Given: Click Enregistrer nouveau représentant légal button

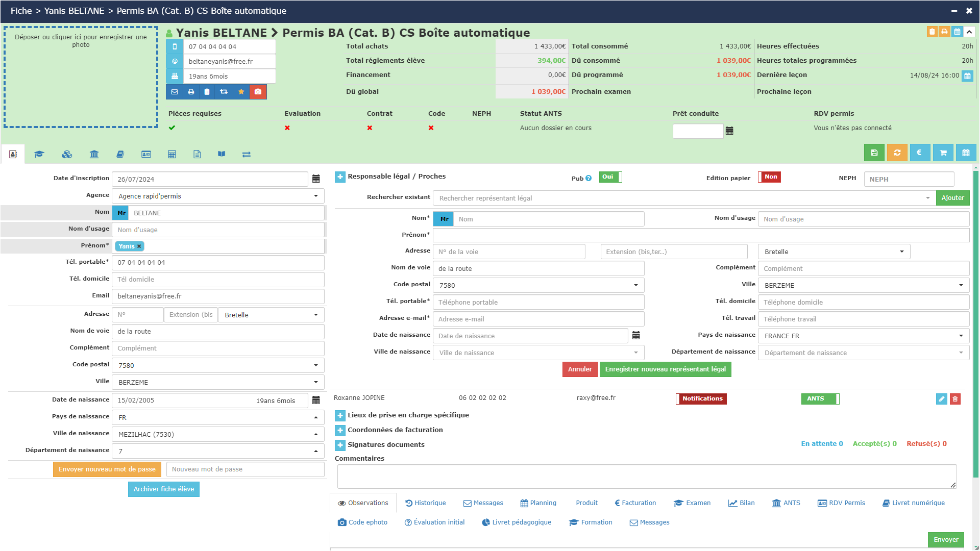Looking at the screenshot, I should 665,369.
